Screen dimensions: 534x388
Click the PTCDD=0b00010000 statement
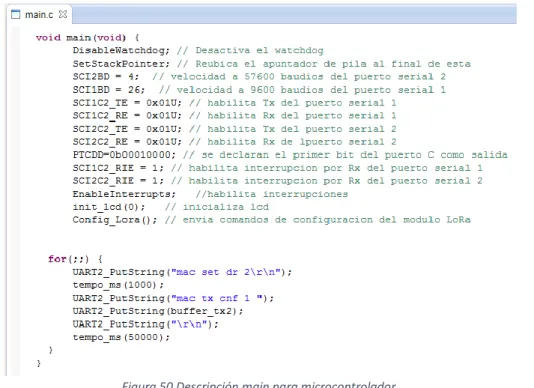[x=124, y=155]
